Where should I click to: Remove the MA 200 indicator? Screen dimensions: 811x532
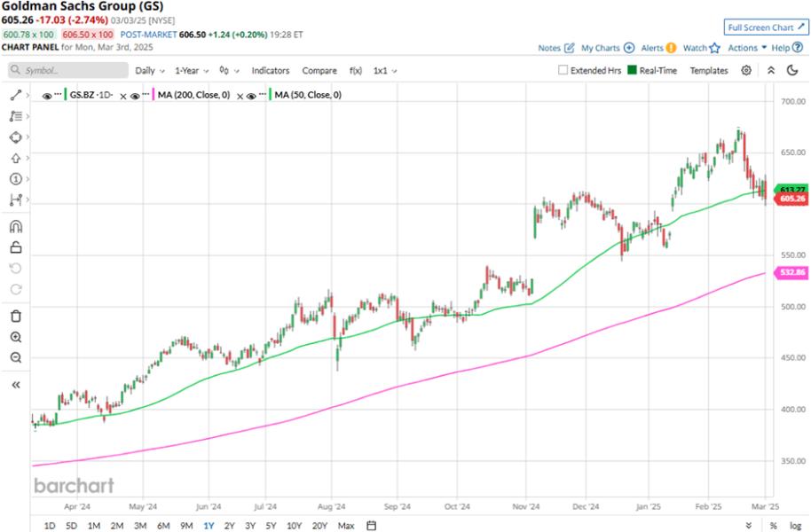(x=240, y=96)
